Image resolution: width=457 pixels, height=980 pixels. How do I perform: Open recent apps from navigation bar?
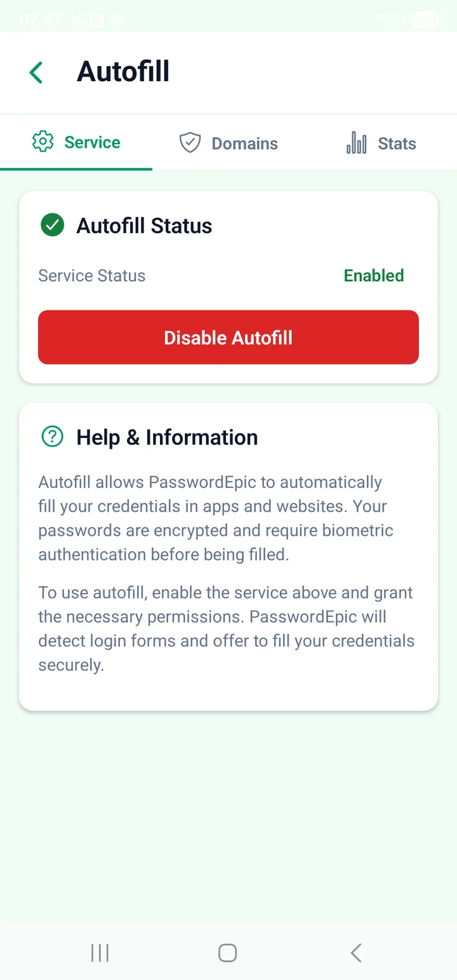coord(100,953)
